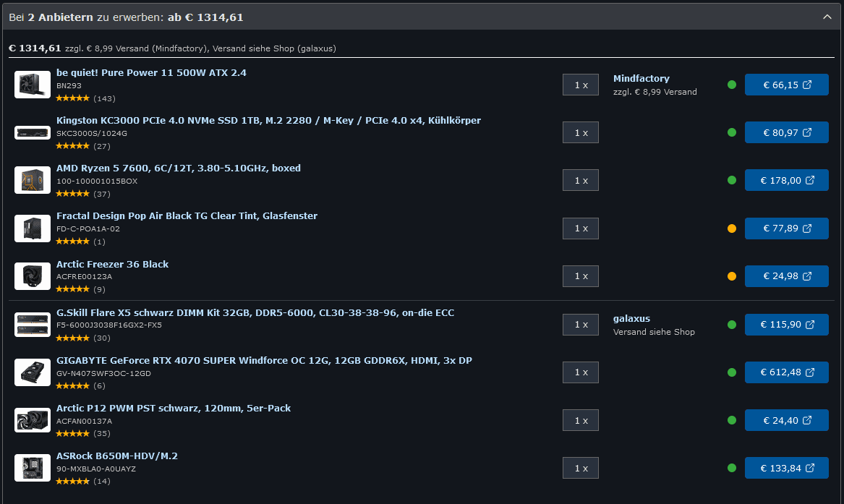Click the quantity box for Arctic Freezer 36
The image size is (844, 504).
pyautogui.click(x=581, y=276)
